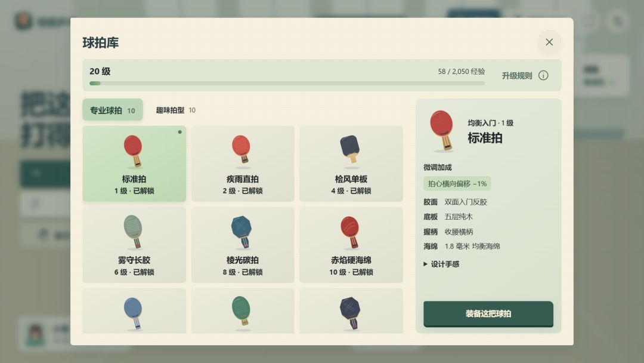Click the 58 / 2,050 经验 text
The image size is (644, 363).
[461, 72]
